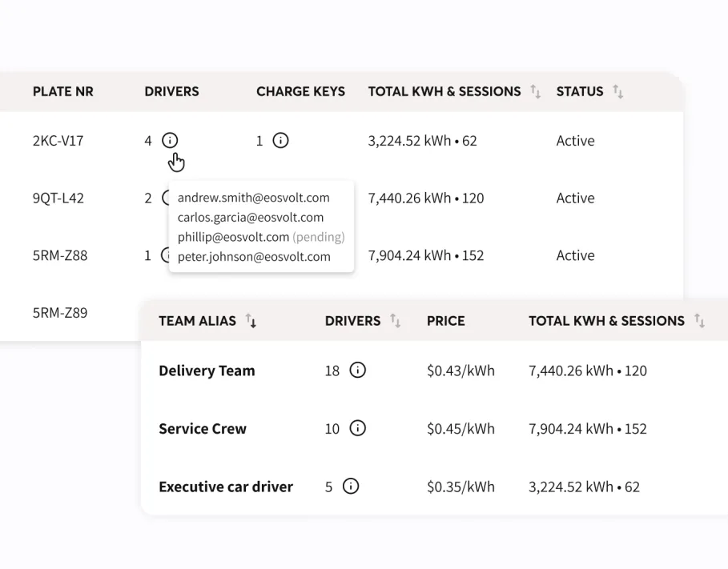
Task: Open driver info for Executive car driver
Action: click(x=351, y=487)
